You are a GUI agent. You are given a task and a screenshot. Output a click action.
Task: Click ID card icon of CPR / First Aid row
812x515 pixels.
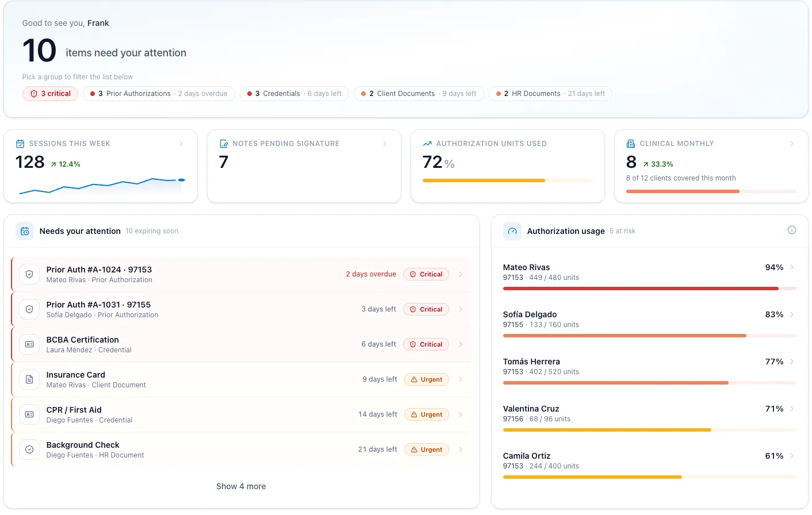point(29,414)
